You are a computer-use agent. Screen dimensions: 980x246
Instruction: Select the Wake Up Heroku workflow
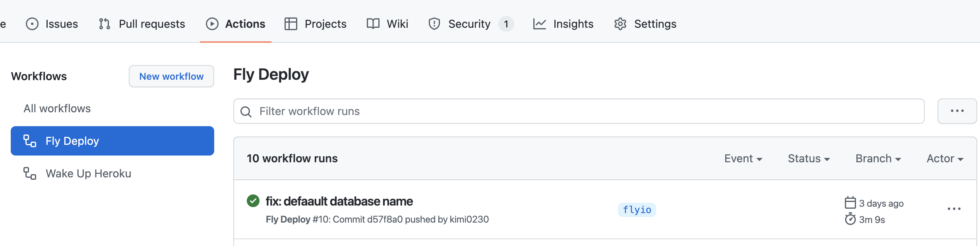pos(88,173)
